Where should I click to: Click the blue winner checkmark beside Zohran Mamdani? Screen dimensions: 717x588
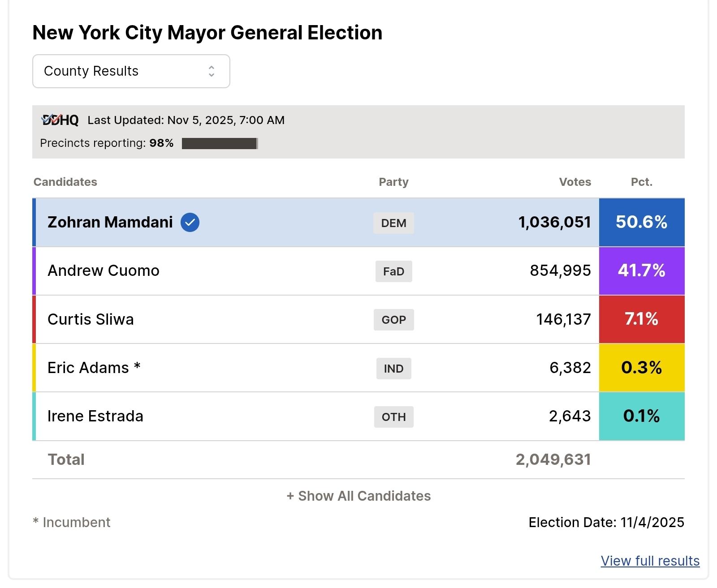190,223
